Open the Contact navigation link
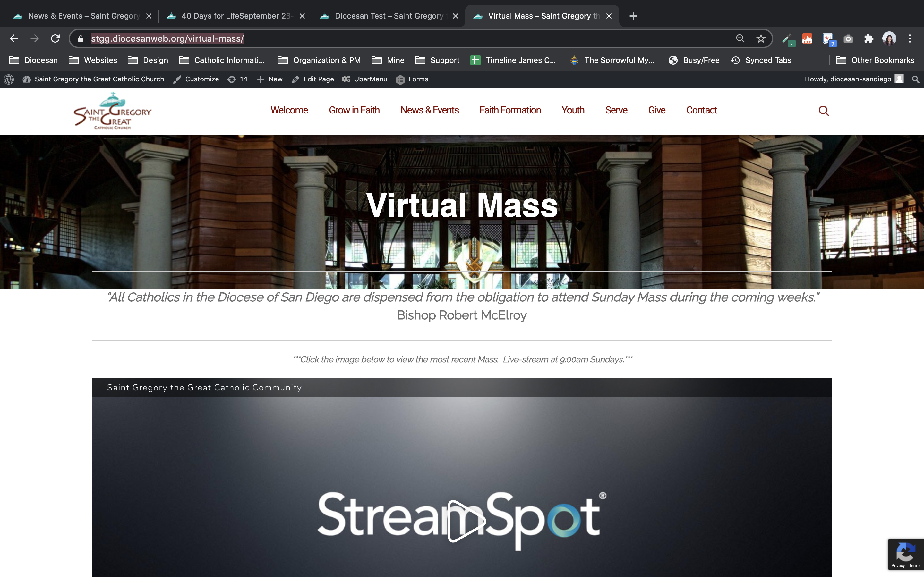924x577 pixels. pos(701,110)
